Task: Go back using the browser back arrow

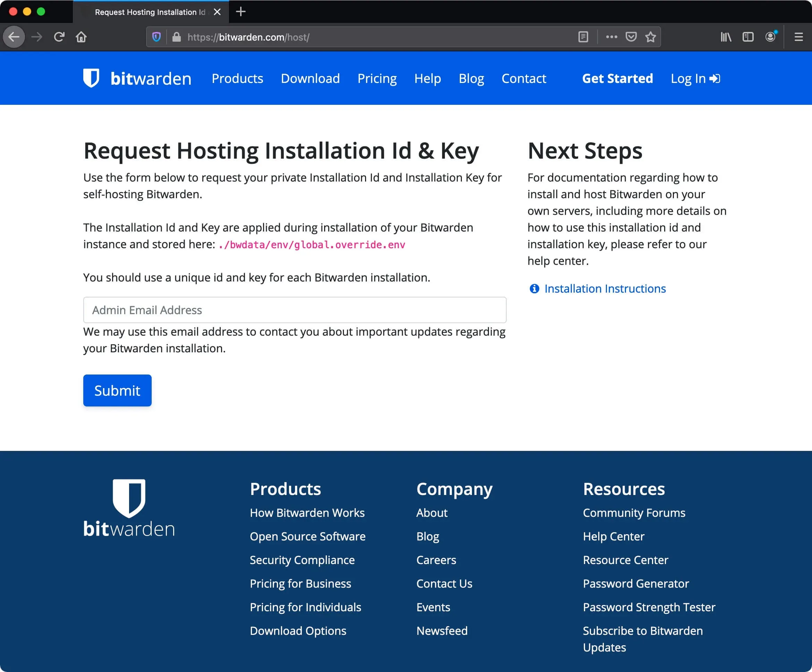Action: coord(14,37)
